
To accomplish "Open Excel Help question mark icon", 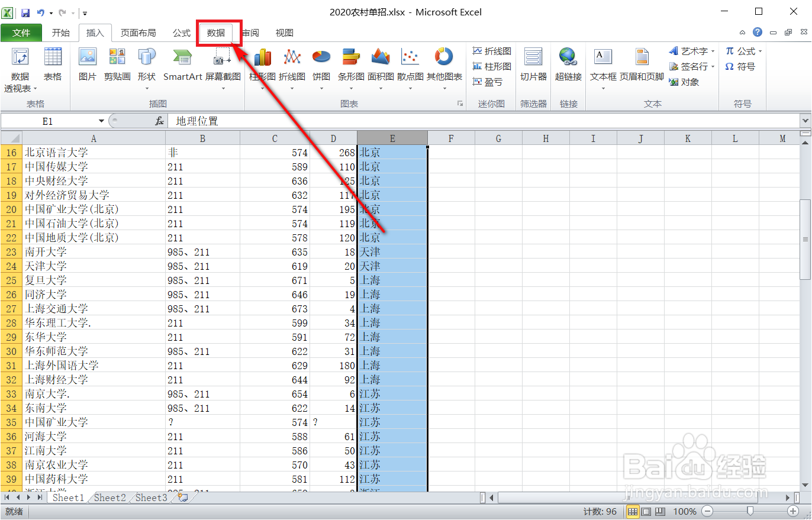I will pyautogui.click(x=758, y=33).
